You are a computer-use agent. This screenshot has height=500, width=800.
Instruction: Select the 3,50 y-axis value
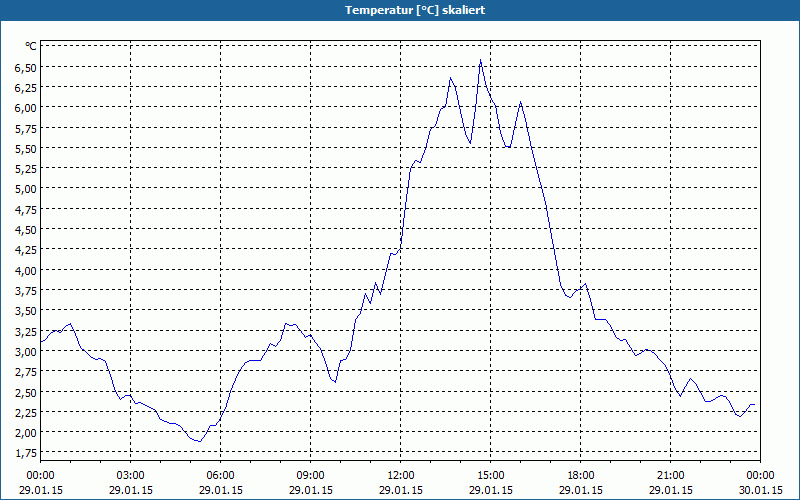26,310
